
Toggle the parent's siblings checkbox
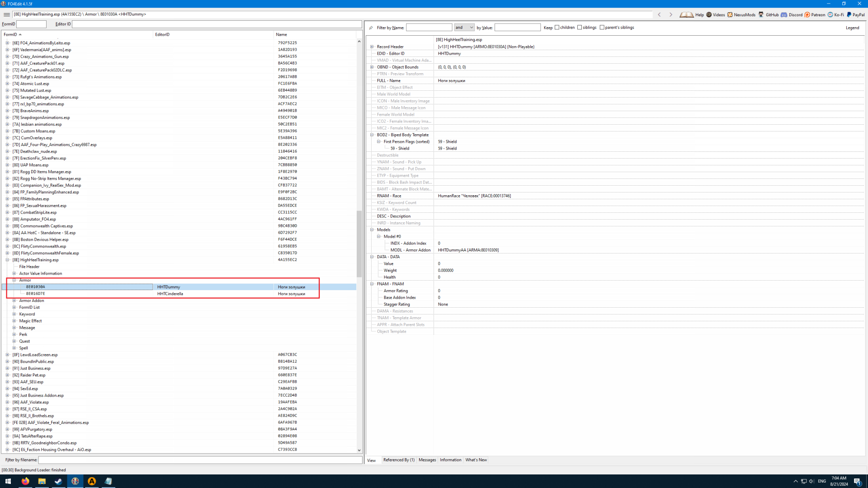pos(602,28)
